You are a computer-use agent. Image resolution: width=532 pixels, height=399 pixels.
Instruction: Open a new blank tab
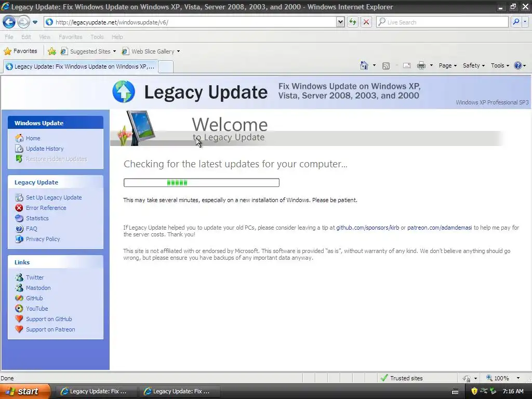click(166, 66)
